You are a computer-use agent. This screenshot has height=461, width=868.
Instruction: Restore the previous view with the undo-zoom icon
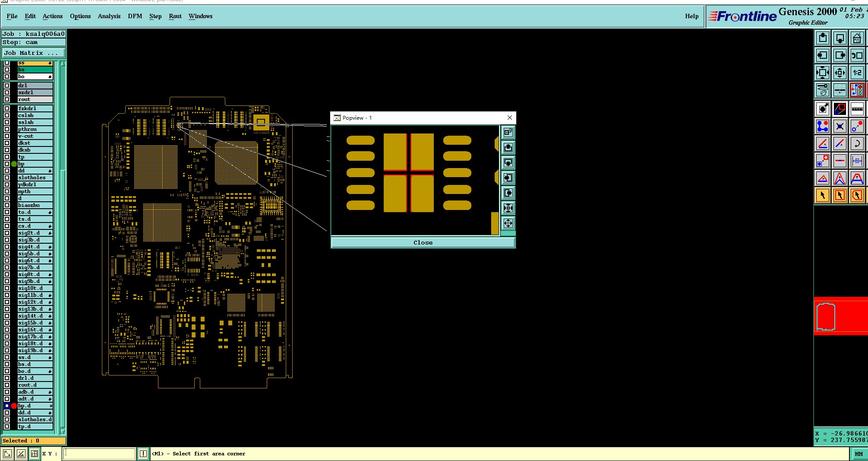click(x=857, y=55)
